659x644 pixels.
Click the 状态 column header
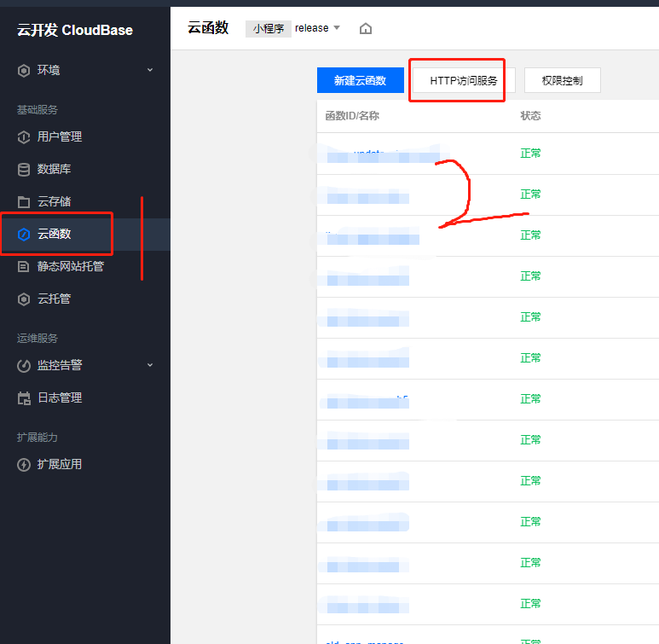(x=530, y=116)
